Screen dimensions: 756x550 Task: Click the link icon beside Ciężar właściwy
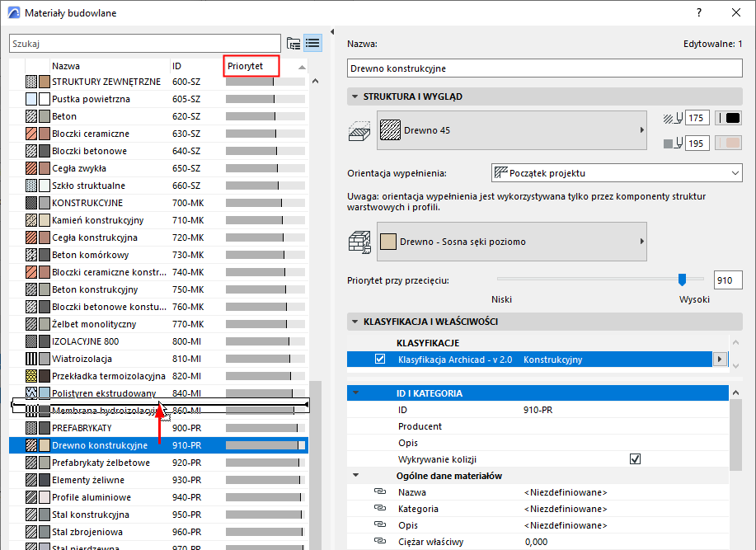pyautogui.click(x=380, y=541)
